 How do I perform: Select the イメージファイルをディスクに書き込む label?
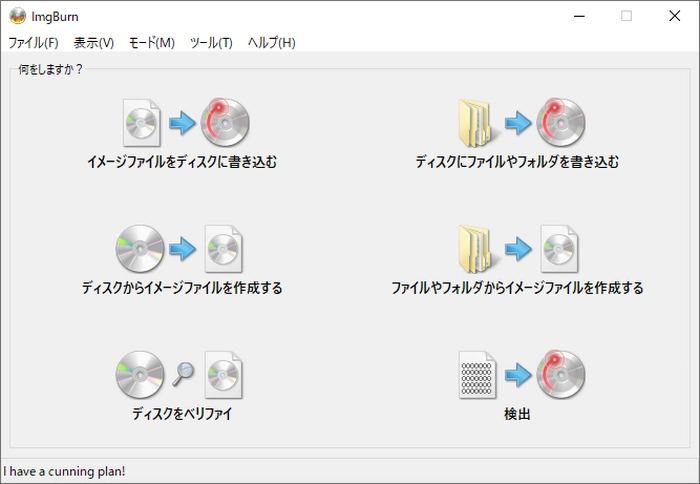[x=182, y=162]
